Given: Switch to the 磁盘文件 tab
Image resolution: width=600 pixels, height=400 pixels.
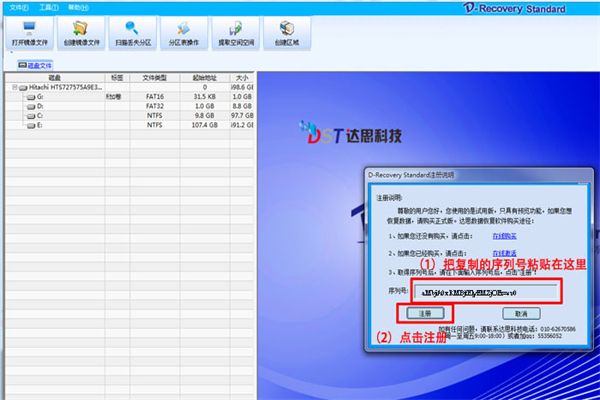Looking at the screenshot, I should click(35, 65).
